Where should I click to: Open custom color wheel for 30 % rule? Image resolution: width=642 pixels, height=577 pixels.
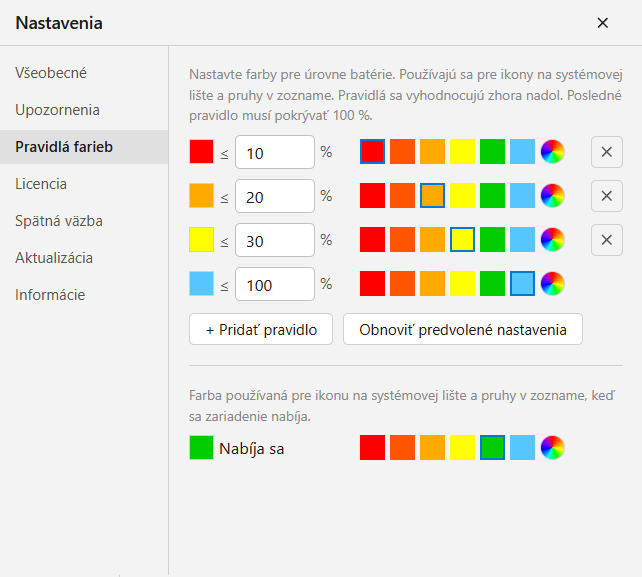coord(552,240)
